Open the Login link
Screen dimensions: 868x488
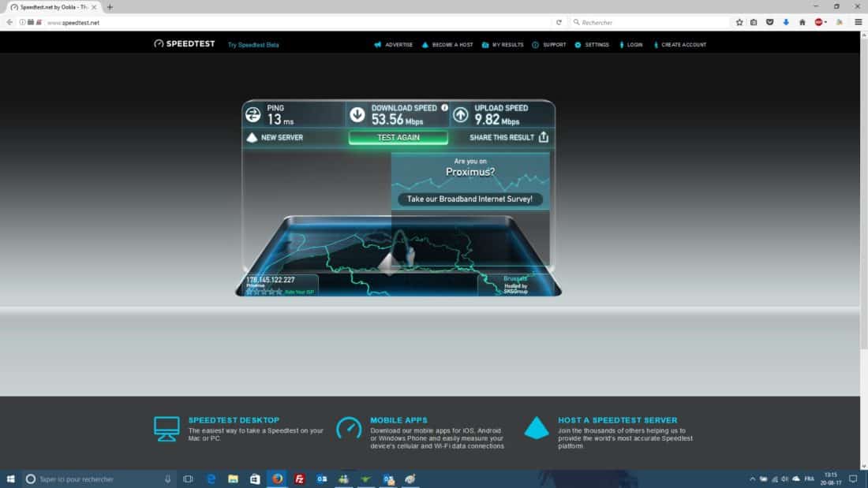click(631, 45)
